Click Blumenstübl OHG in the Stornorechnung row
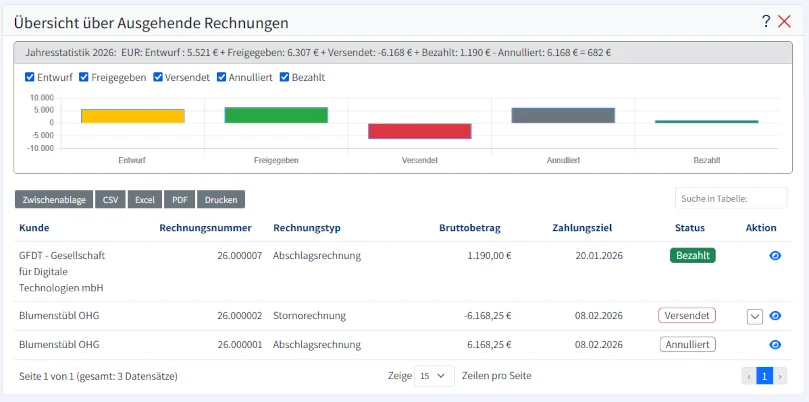Image resolution: width=809 pixels, height=402 pixels. 59,316
